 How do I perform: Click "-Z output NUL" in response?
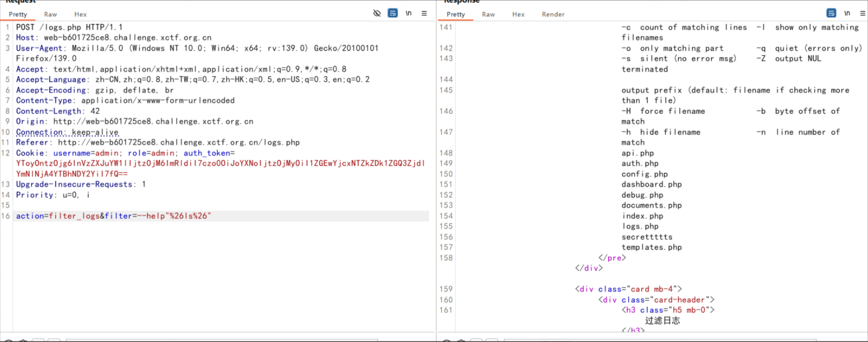point(789,59)
